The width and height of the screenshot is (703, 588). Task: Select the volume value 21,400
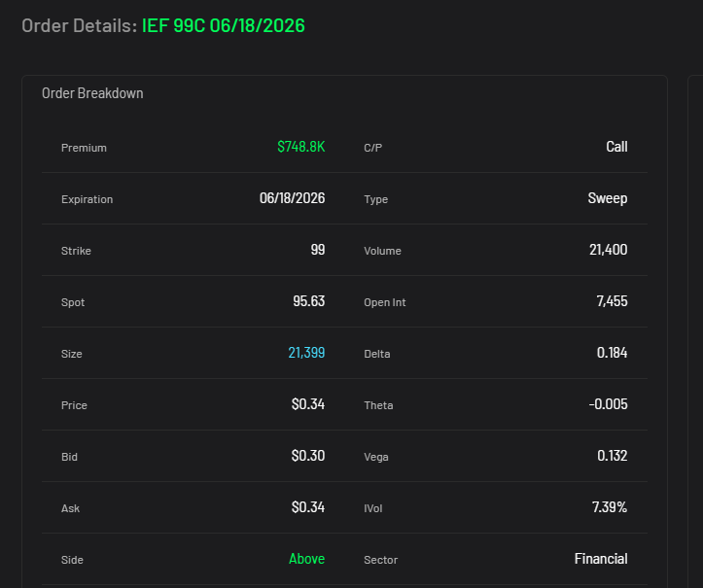click(608, 250)
